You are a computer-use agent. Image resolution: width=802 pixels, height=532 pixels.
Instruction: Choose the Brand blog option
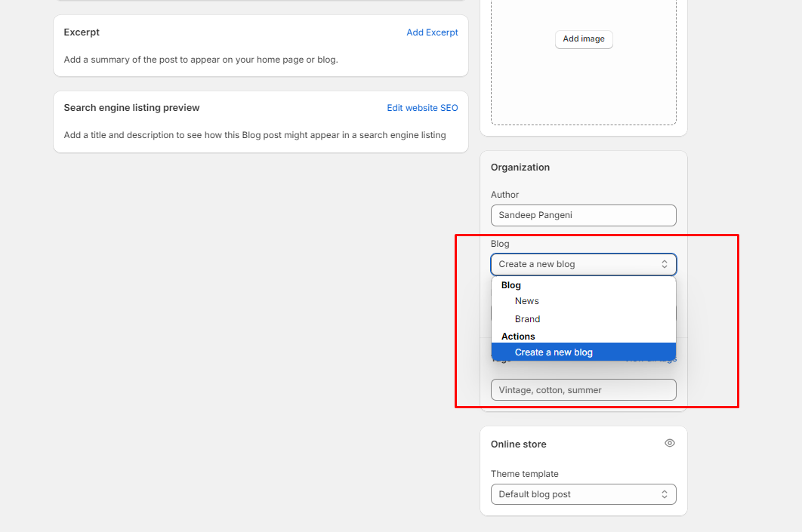click(528, 319)
